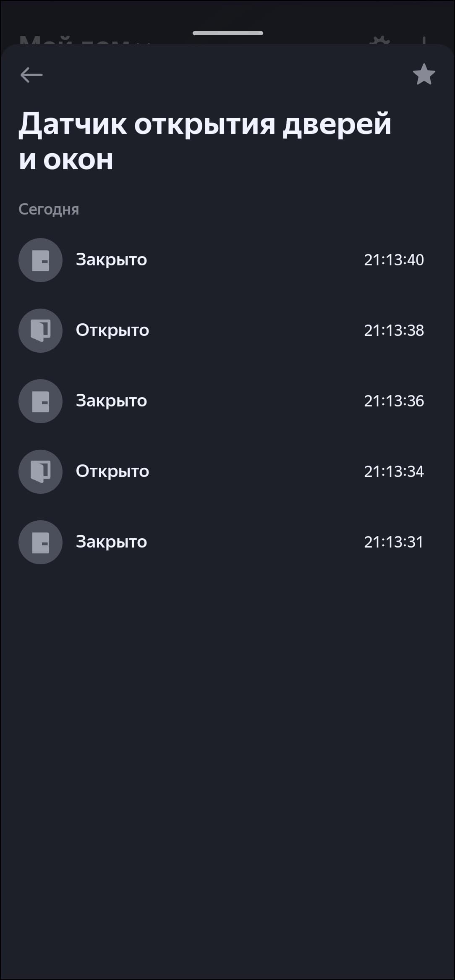Select the Открыто label logged at 21:13:38
This screenshot has width=455, height=980.
click(112, 330)
